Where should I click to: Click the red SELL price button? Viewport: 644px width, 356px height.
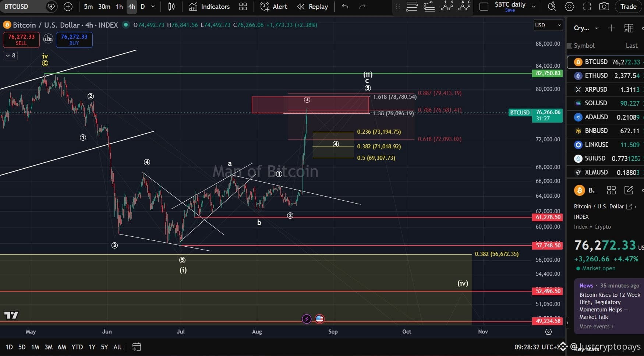(21, 40)
